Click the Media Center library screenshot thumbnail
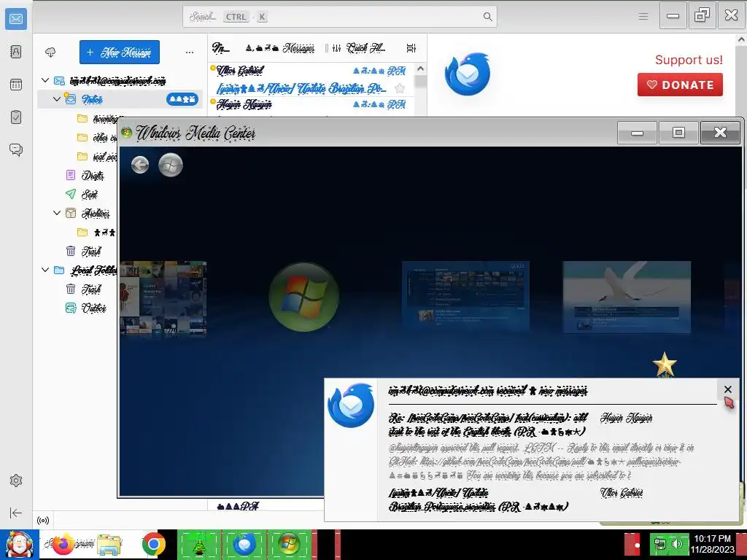The height and width of the screenshot is (560, 747). (x=465, y=296)
